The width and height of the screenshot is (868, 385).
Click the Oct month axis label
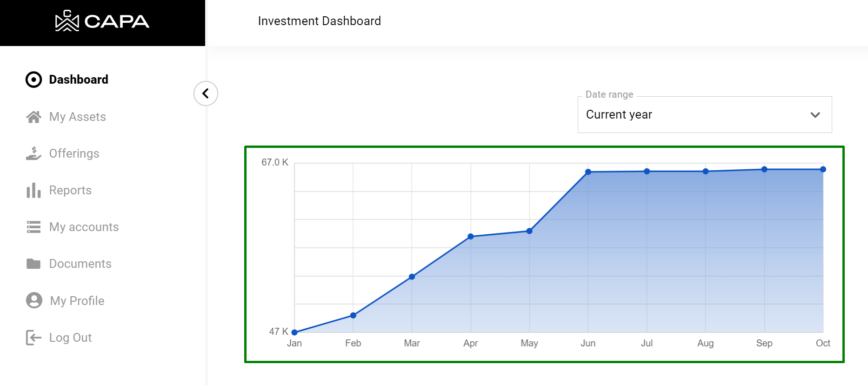click(x=823, y=343)
